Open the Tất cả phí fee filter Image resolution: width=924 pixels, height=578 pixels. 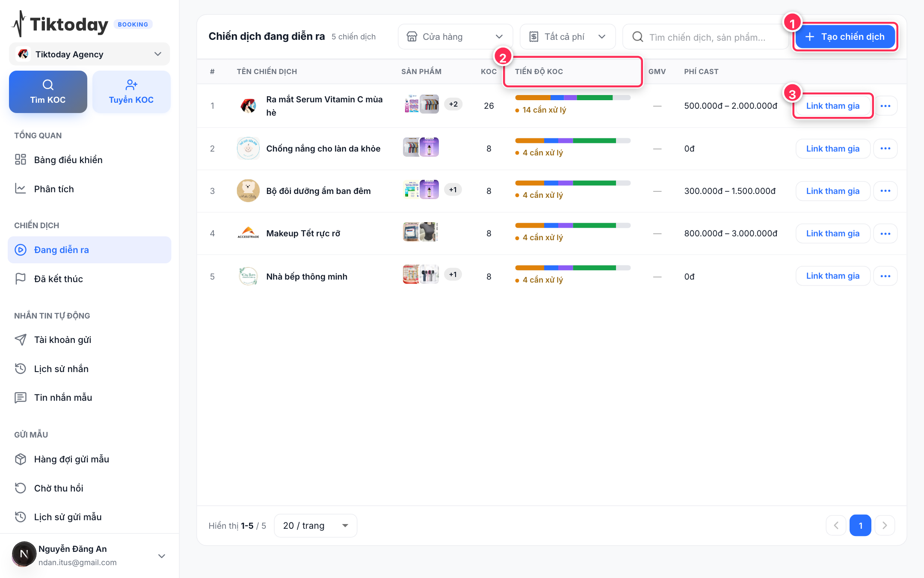pos(568,37)
